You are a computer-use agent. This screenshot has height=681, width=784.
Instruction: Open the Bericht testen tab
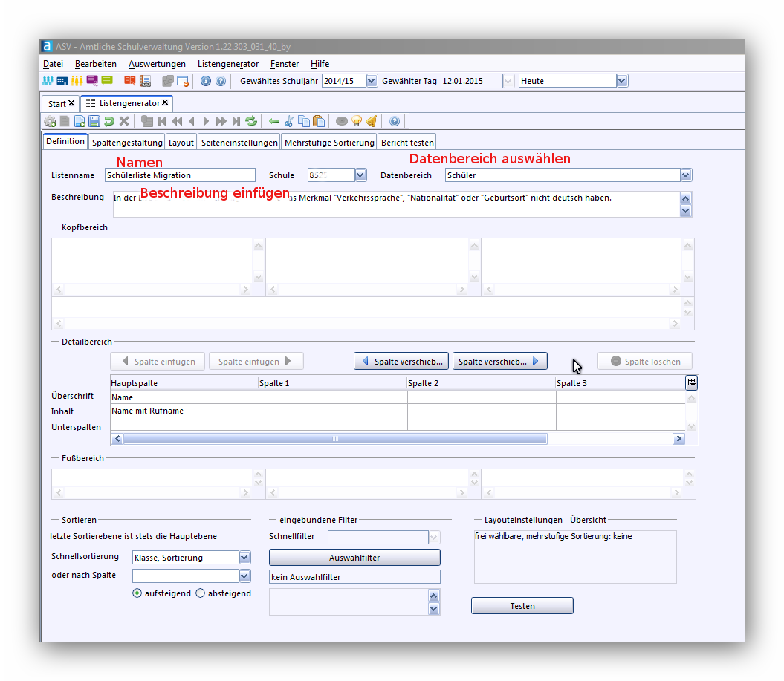407,143
